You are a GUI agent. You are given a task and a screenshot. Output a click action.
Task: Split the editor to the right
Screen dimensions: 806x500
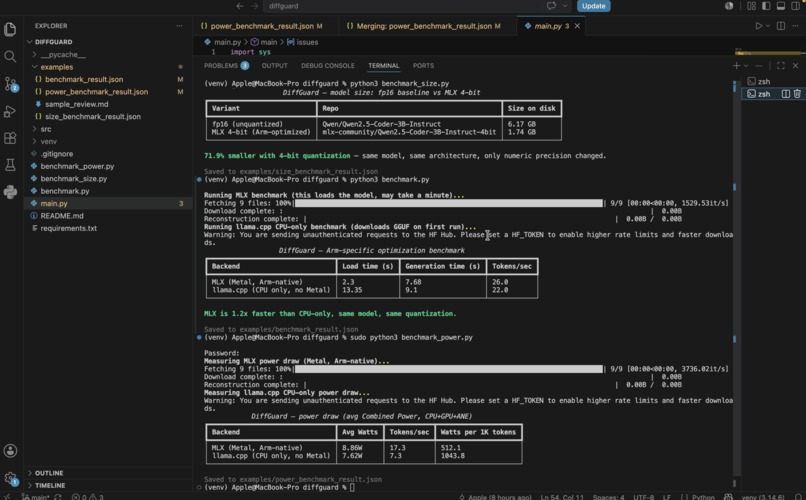781,26
